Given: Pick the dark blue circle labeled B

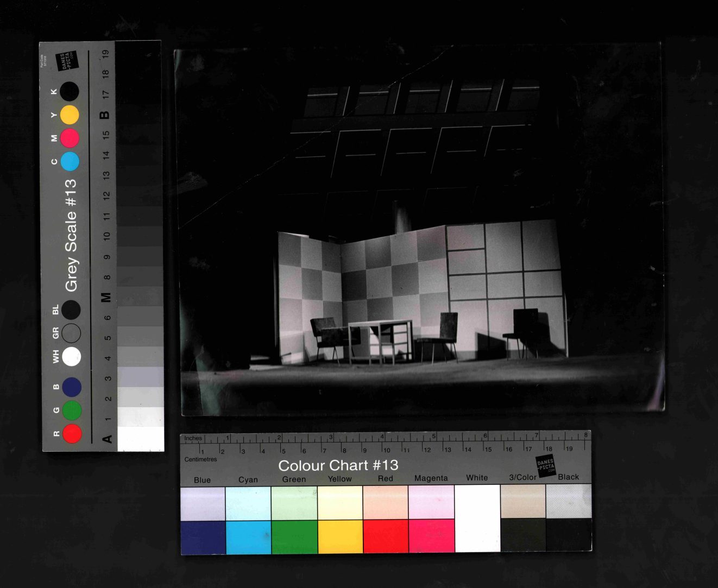Looking at the screenshot, I should point(71,387).
